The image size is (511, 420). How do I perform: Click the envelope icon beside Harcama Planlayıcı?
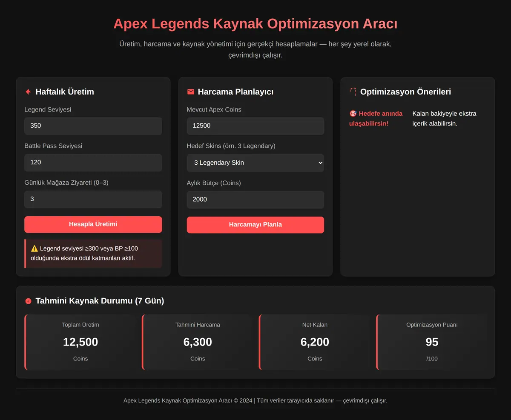(x=191, y=92)
